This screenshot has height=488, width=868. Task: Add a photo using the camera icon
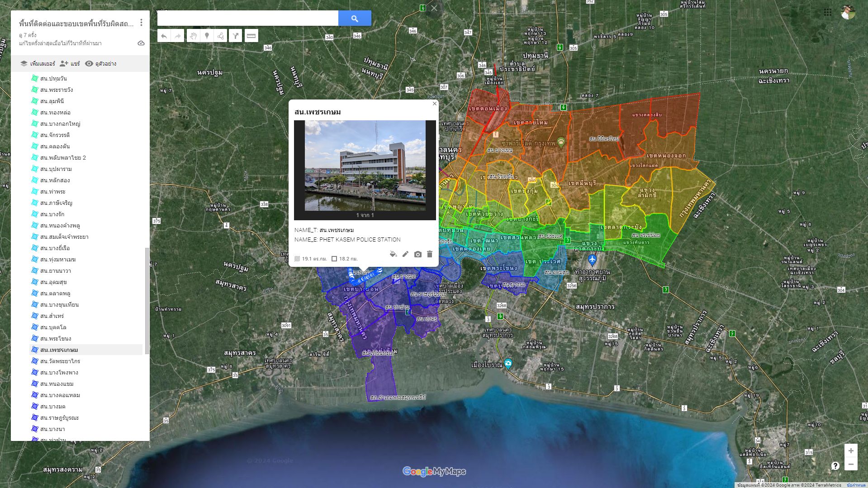click(417, 254)
